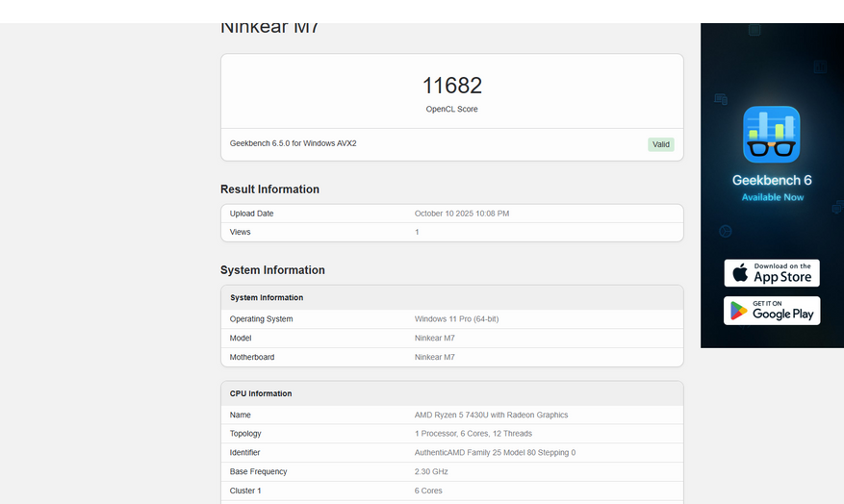The height and width of the screenshot is (504, 844).
Task: Click the System Information section heading
Action: pos(272,270)
